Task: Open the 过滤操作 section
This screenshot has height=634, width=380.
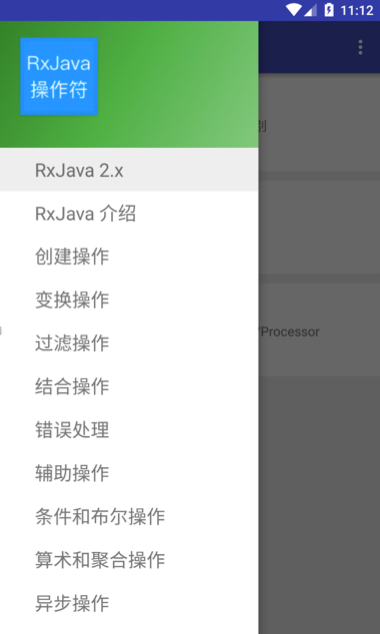Action: [129, 343]
